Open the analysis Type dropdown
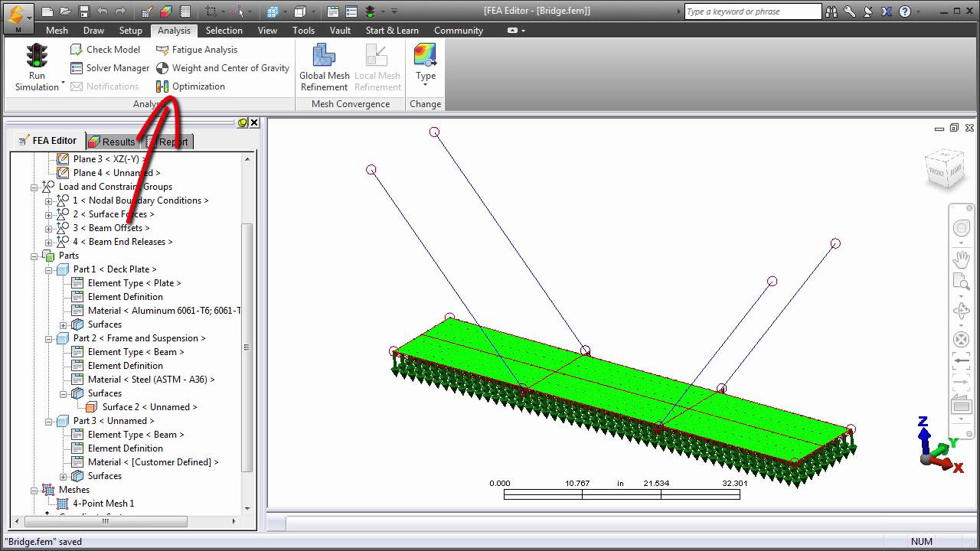Screen dimensions: 980x551 425,63
